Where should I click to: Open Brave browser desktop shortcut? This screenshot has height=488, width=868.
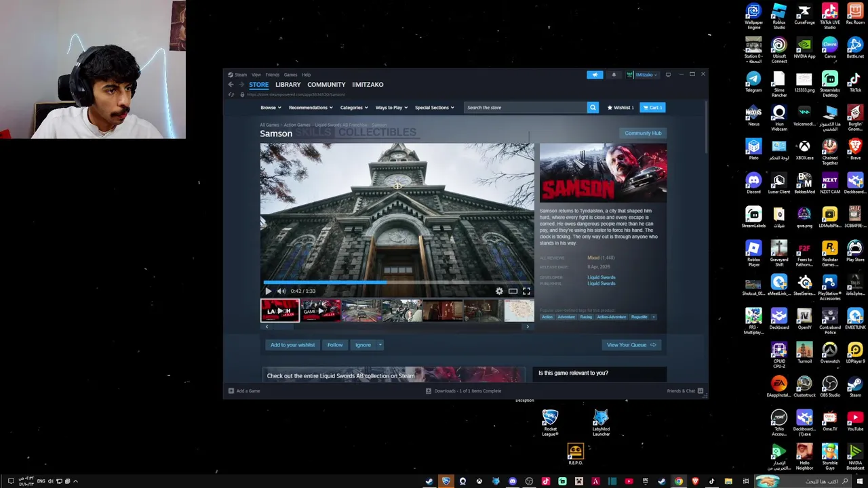[855, 149]
